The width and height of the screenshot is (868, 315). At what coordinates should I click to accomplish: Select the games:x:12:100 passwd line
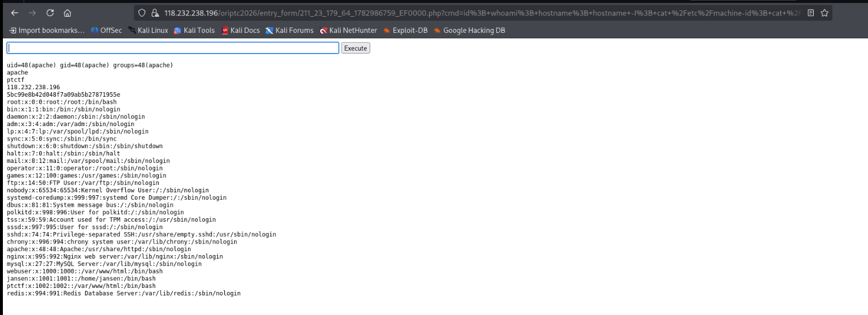click(87, 176)
